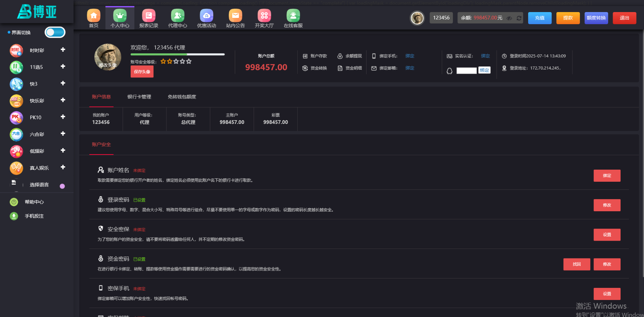
Task: Expand the 快3 category with its plus
Action: [63, 83]
